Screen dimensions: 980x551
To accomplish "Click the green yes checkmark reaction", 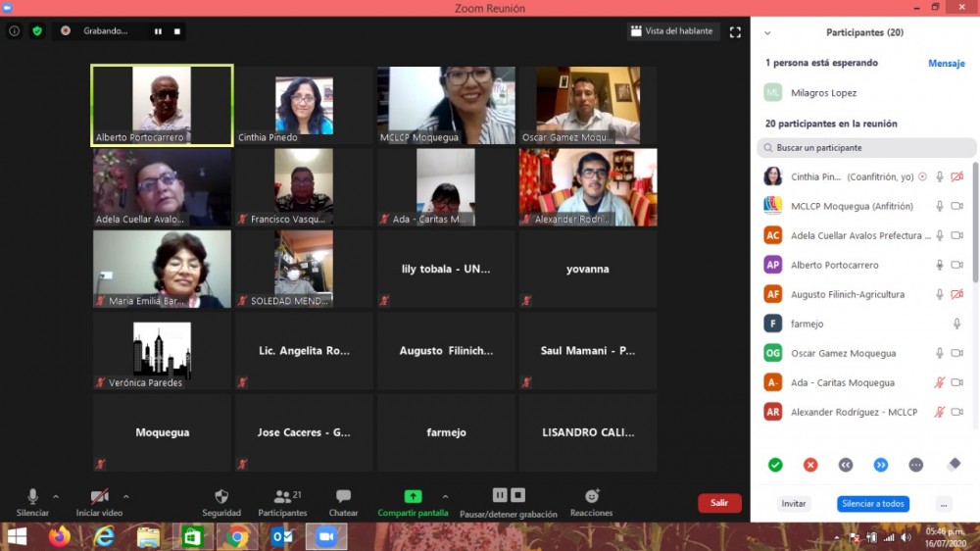I will (775, 465).
